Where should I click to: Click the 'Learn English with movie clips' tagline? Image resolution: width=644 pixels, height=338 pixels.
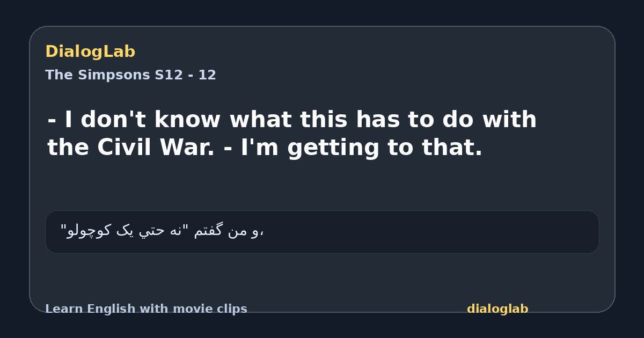pyautogui.click(x=146, y=309)
